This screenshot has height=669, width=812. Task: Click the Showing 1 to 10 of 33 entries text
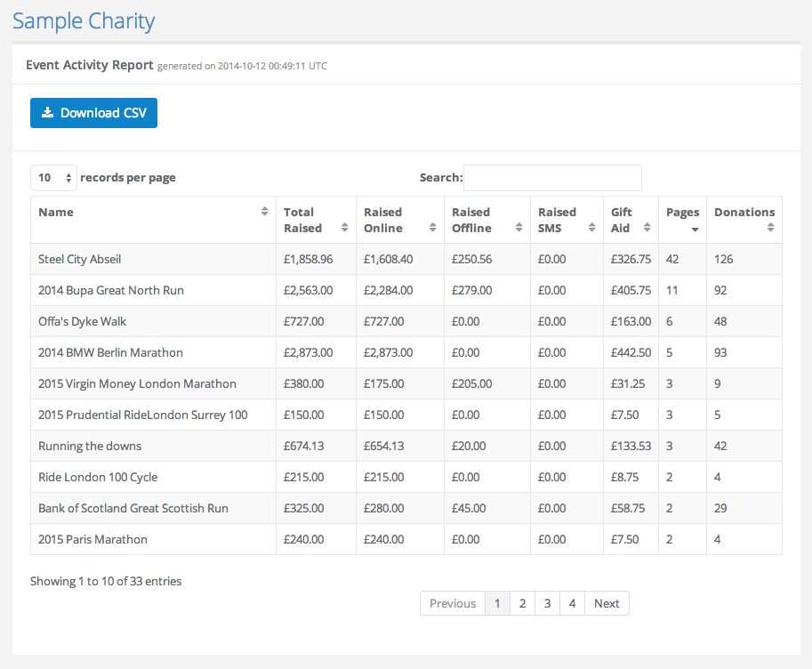pos(106,581)
